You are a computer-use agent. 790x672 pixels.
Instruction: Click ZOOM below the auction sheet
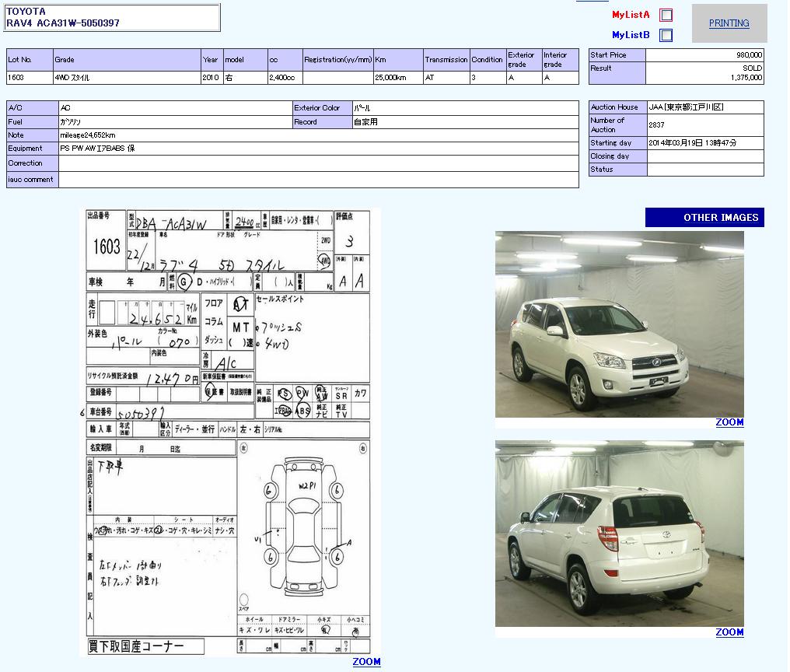coord(366,662)
